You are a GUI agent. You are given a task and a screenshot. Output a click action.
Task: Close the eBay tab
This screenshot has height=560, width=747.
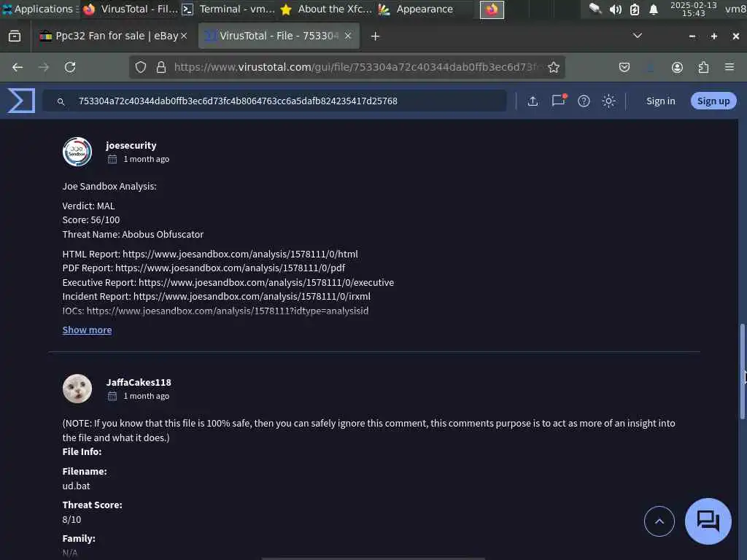point(184,36)
